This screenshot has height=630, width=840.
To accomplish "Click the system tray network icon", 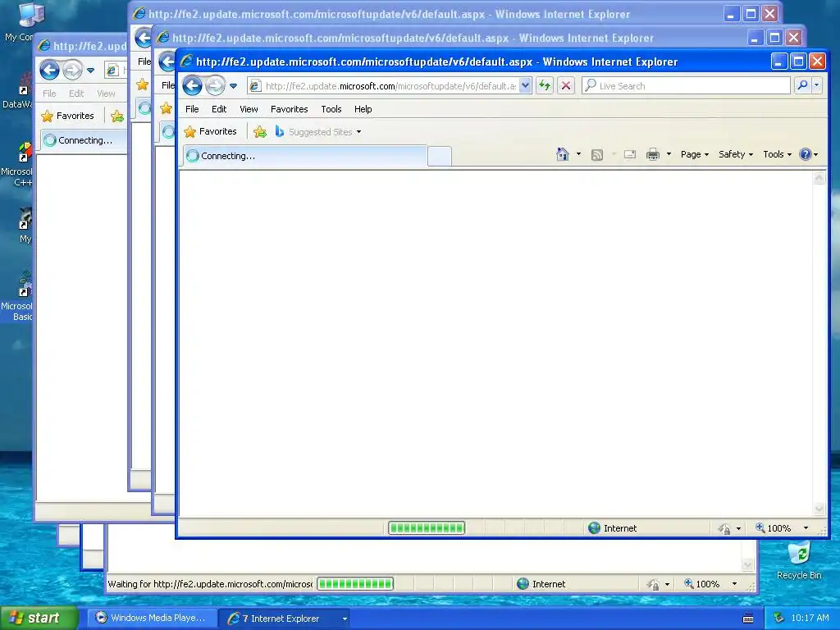I will 779,619.
